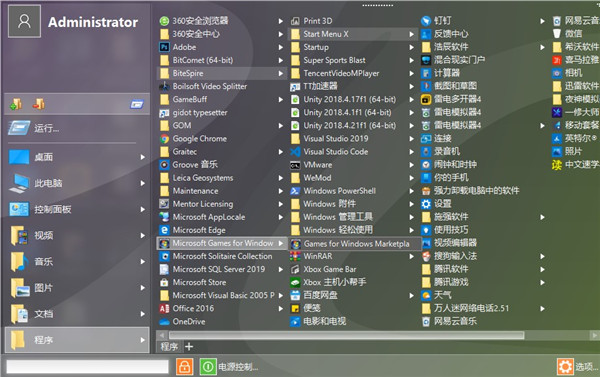This screenshot has height=377, width=600.
Task: Launch WinRAR icon
Action: (x=295, y=256)
